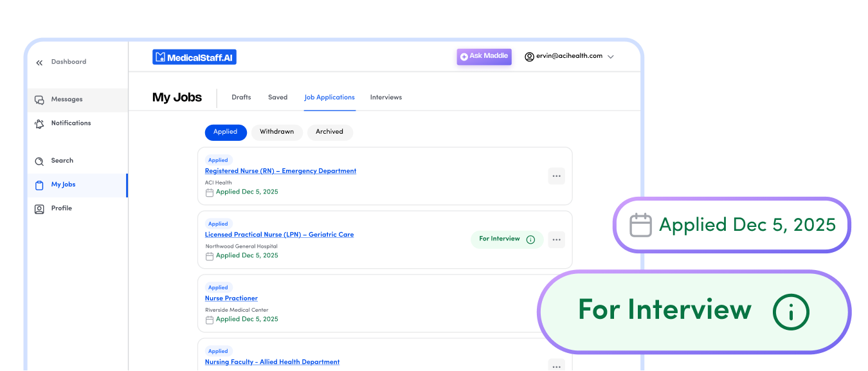Open options menu for Registered Nurse job

coord(556,176)
